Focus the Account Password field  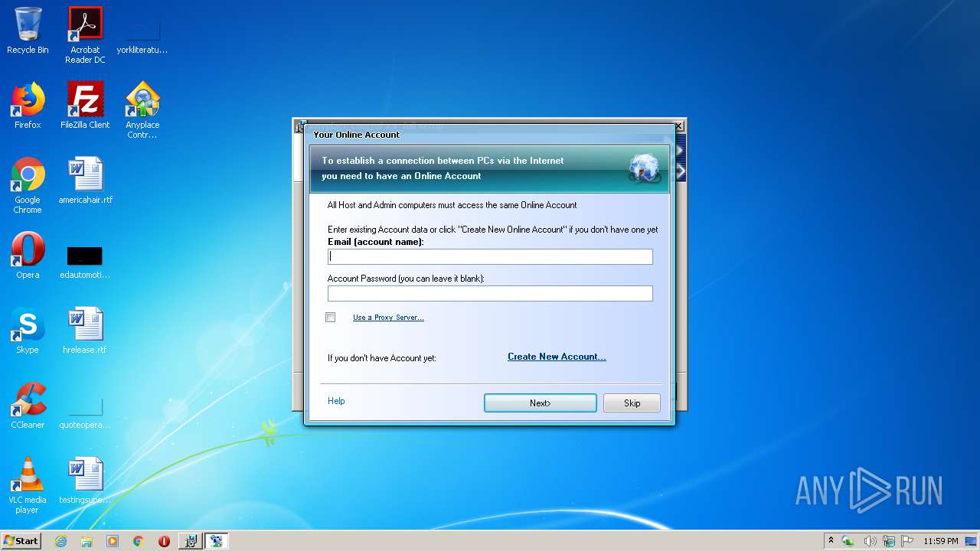(490, 294)
